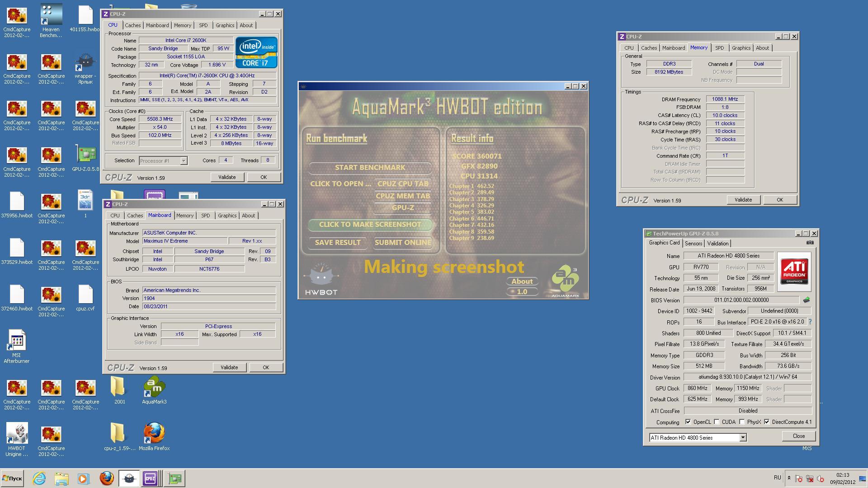Image resolution: width=868 pixels, height=488 pixels.
Task: Open Caches tab in the CPU-Z CPU window
Action: [133, 25]
